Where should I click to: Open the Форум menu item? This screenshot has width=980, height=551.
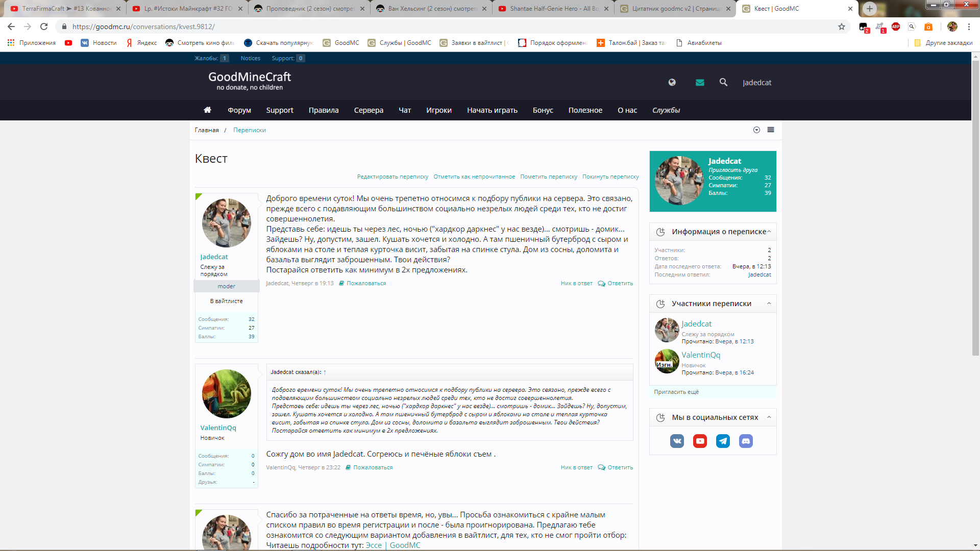[x=239, y=110]
